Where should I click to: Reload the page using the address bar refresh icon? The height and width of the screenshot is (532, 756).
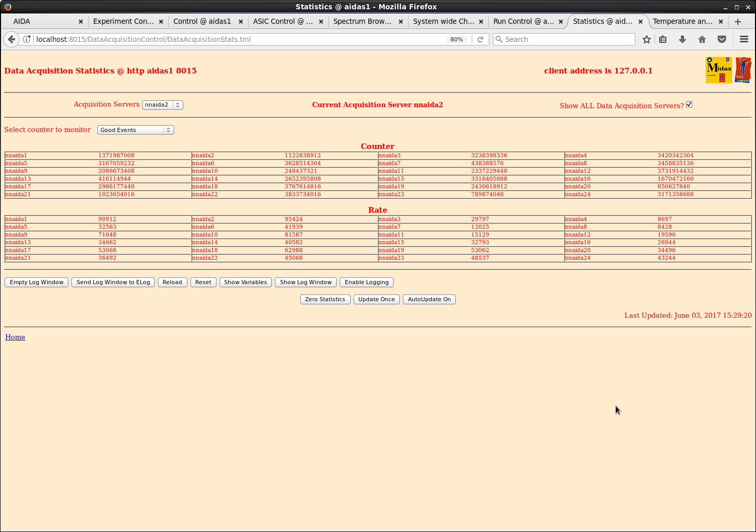point(480,39)
